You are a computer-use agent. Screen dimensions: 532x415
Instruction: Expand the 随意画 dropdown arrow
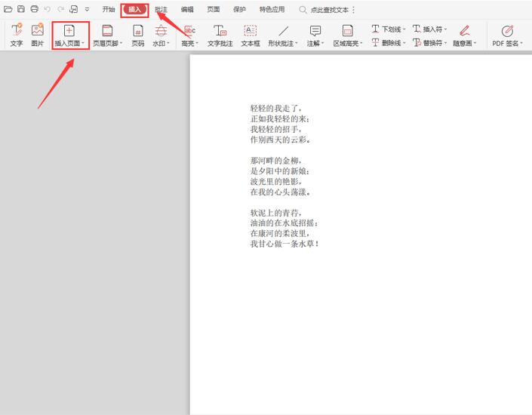[x=475, y=43]
